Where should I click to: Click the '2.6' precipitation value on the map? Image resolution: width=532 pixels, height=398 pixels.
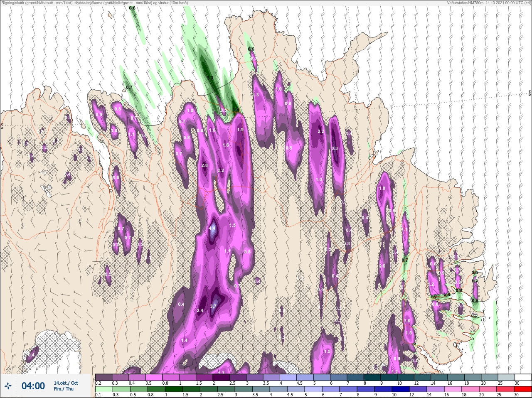point(204,165)
